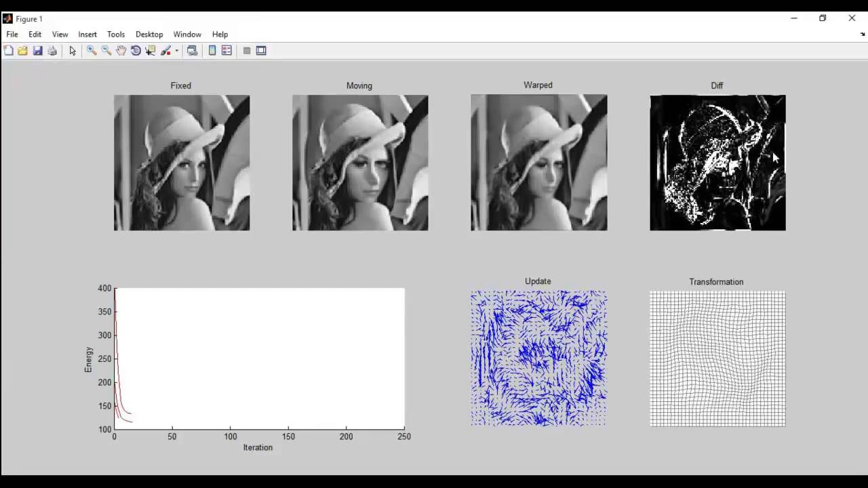This screenshot has width=868, height=488.
Task: Open the Insert menu
Action: tap(87, 35)
